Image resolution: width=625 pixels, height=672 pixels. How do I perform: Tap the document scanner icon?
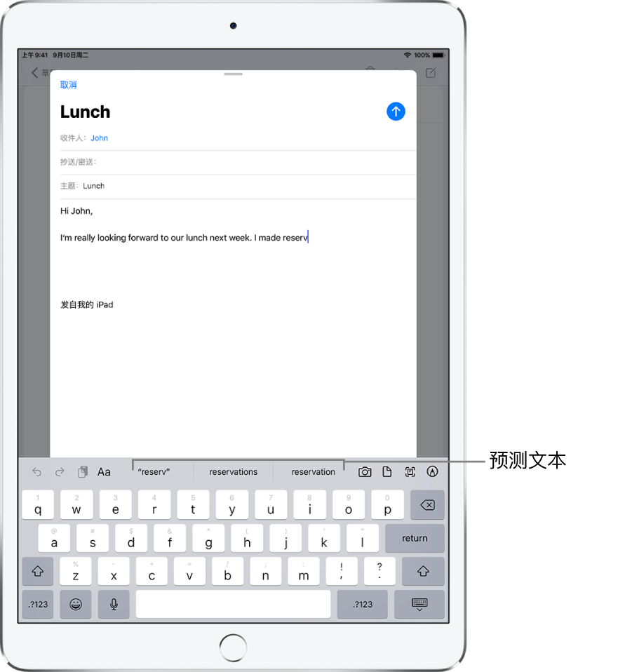click(x=410, y=471)
